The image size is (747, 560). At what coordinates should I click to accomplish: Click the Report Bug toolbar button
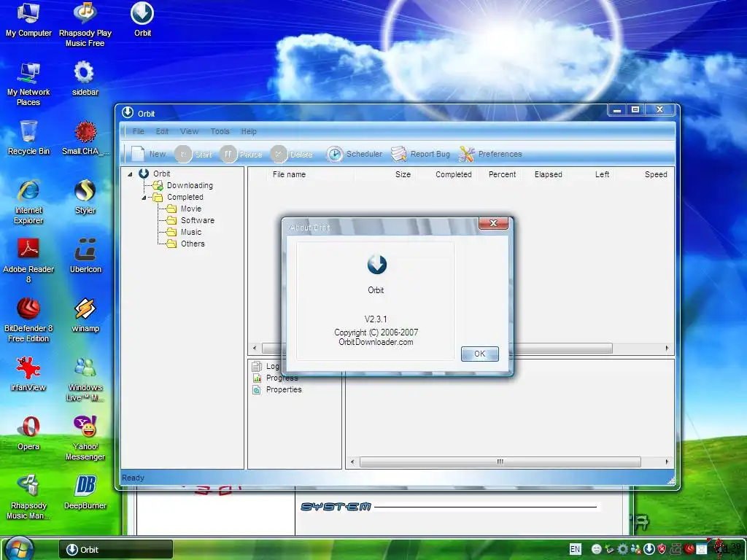(x=420, y=154)
